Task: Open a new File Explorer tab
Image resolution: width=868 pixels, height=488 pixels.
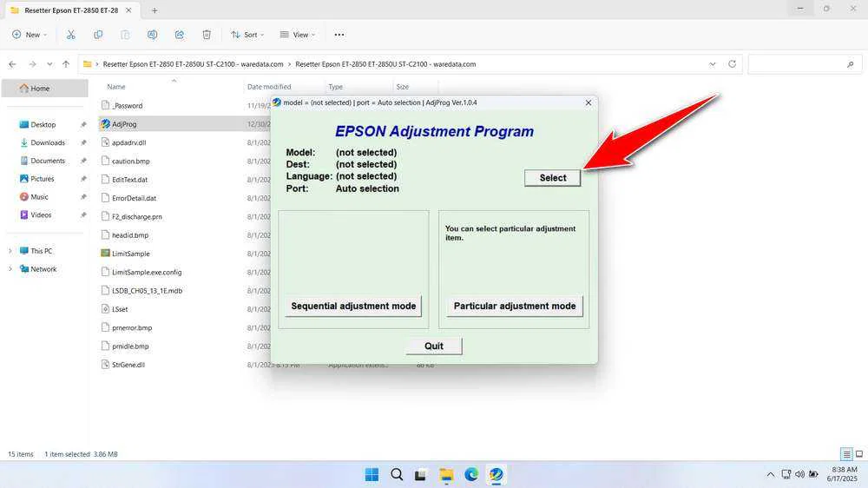Action: click(x=155, y=10)
